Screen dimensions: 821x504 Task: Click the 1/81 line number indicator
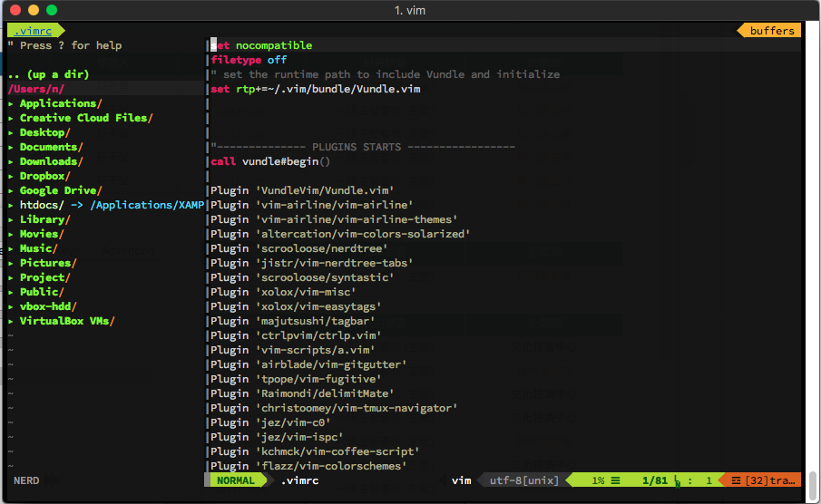point(655,480)
